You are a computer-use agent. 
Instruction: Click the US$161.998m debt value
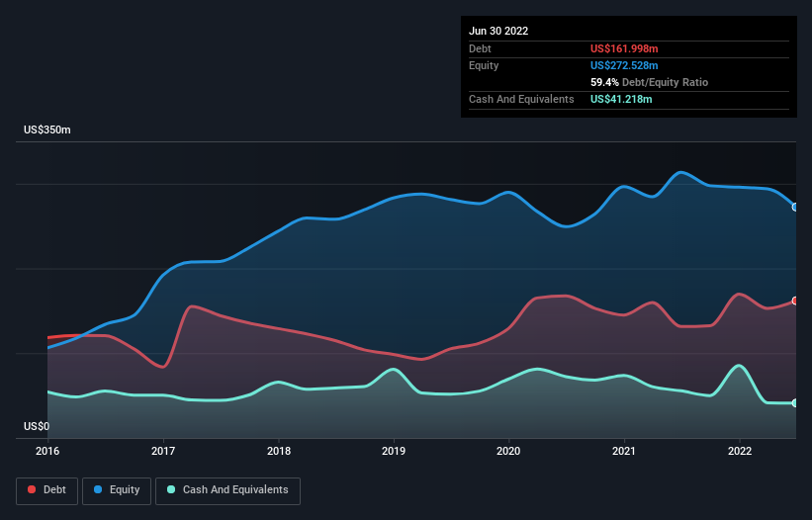[x=624, y=48]
